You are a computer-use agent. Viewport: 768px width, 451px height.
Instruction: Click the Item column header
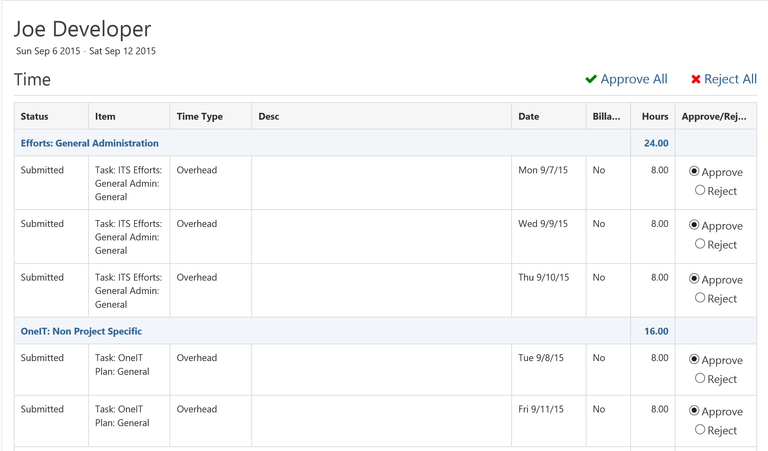[x=105, y=117]
